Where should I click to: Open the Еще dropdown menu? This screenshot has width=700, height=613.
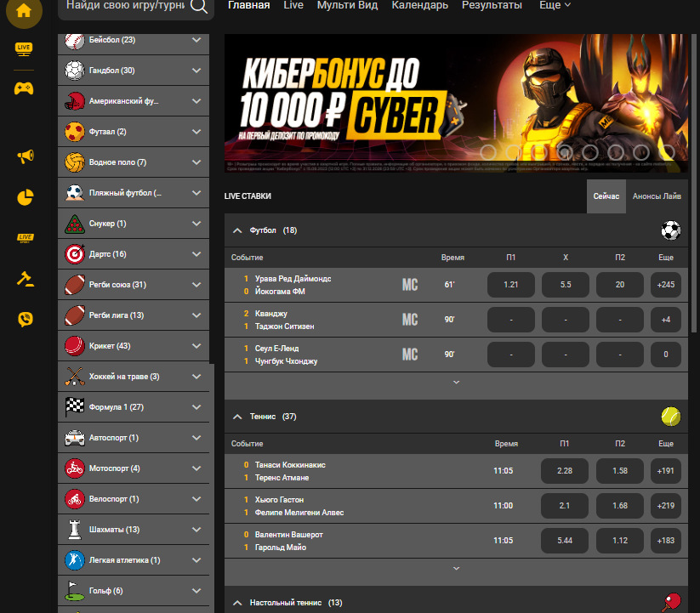555,5
